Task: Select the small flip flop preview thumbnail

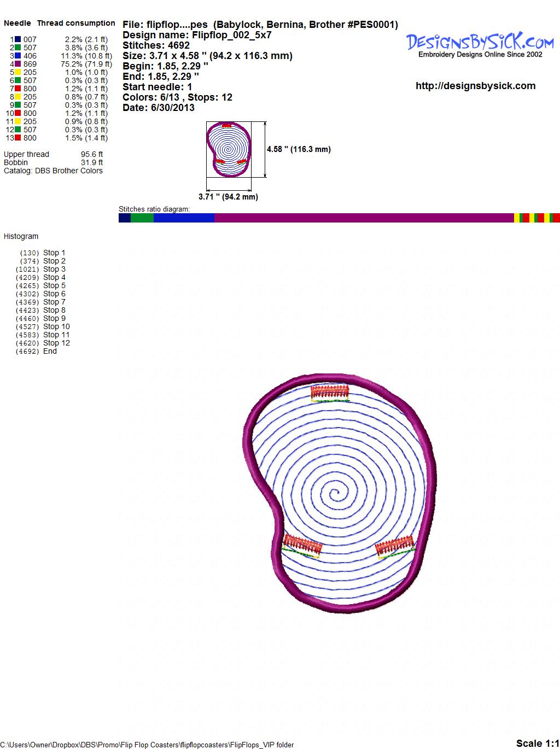Action: [x=227, y=149]
